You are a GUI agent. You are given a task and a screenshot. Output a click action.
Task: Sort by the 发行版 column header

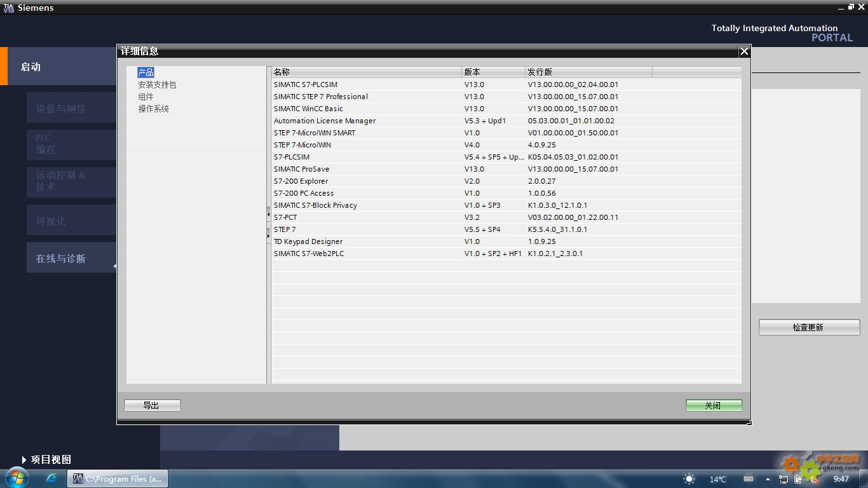click(x=589, y=72)
